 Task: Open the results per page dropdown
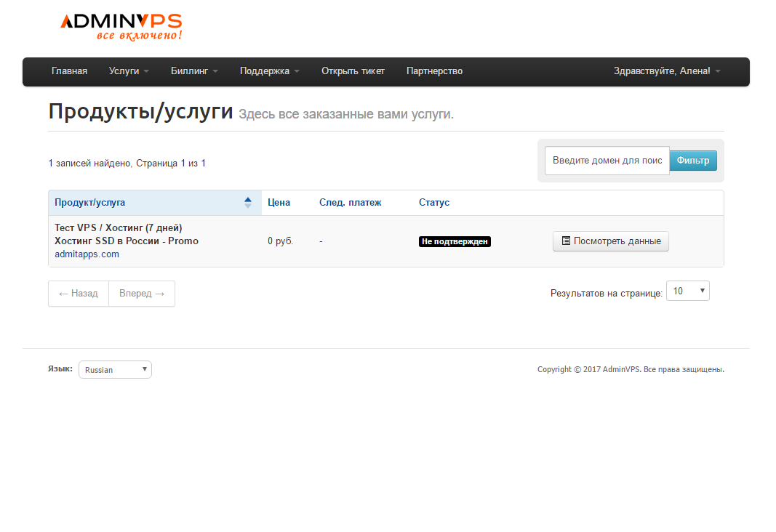click(687, 290)
